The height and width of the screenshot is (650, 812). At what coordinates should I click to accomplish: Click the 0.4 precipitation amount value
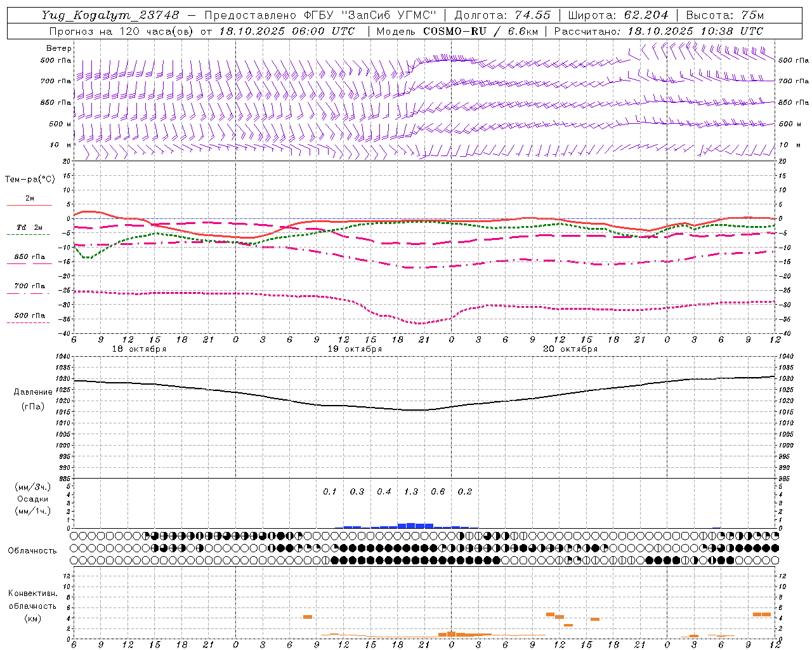[384, 492]
